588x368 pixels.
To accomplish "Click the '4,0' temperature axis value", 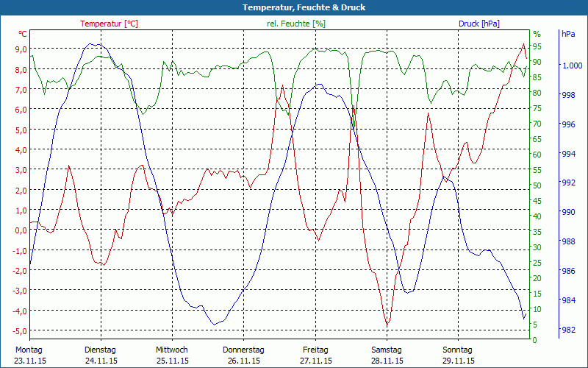I will [21, 150].
